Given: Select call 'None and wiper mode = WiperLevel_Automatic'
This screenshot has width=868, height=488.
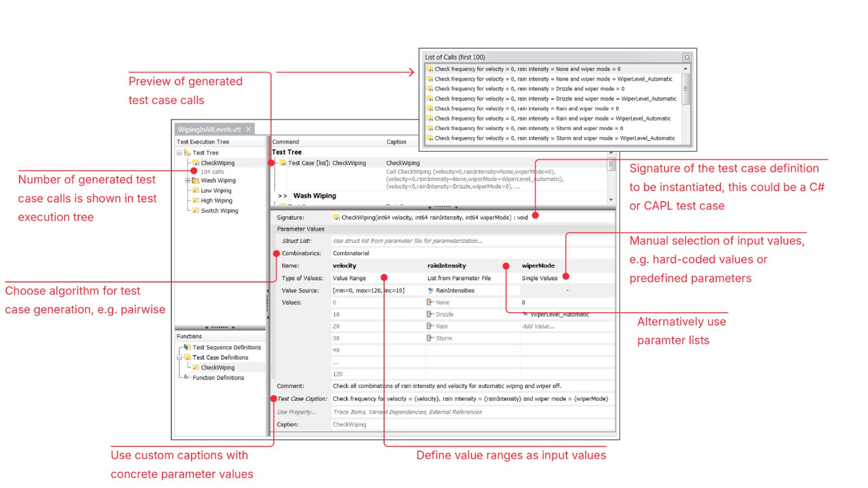Looking at the screenshot, I should (553, 79).
